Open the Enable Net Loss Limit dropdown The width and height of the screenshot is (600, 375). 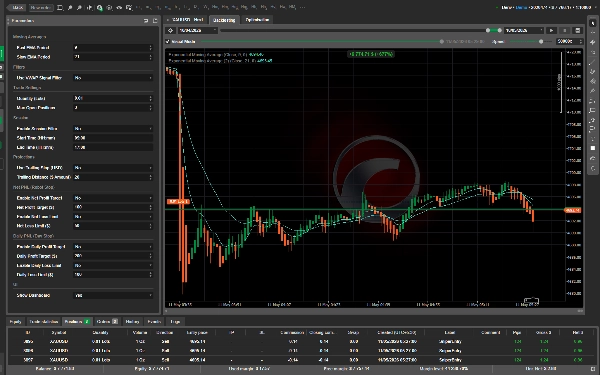pos(113,217)
